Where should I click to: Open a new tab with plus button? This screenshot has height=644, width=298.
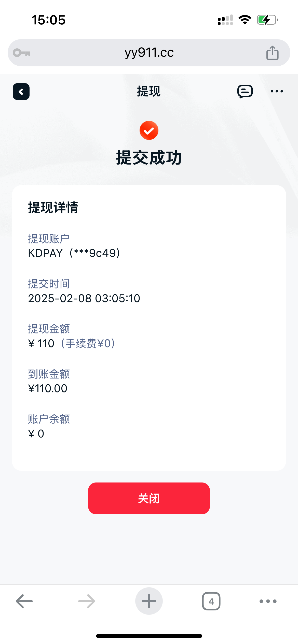[x=149, y=601]
